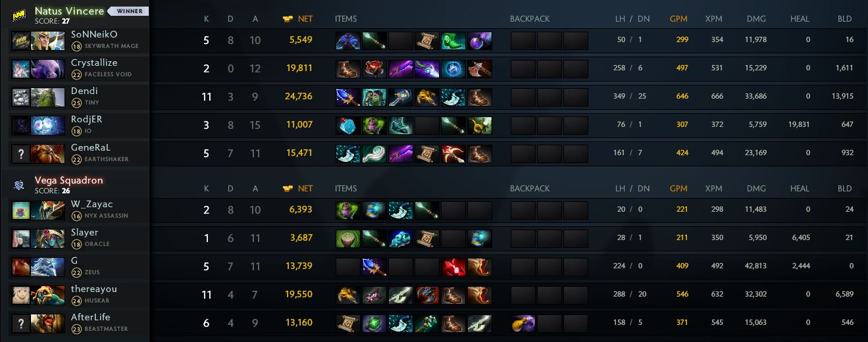This screenshot has height=342, width=868.
Task: Select the green gem item in AfterLife's row
Action: 374,323
